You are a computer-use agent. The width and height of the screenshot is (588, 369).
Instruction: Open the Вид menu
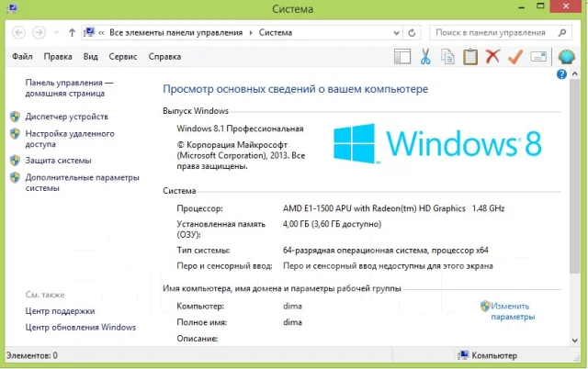coord(90,57)
